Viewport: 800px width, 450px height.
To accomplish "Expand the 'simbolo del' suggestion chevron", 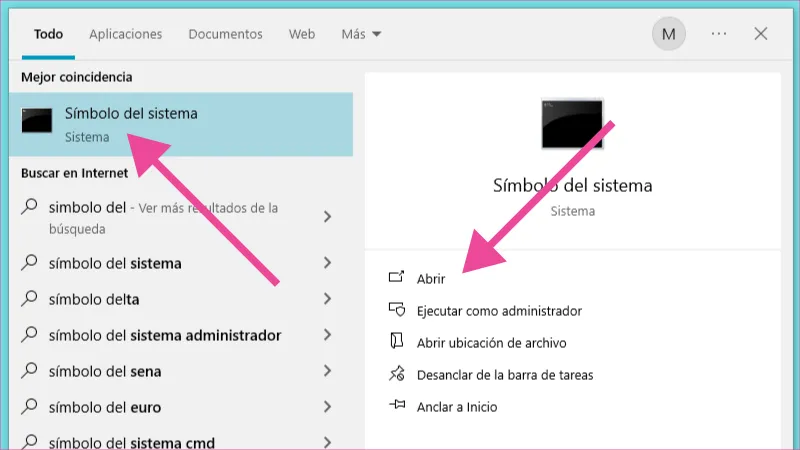I will 328,217.
